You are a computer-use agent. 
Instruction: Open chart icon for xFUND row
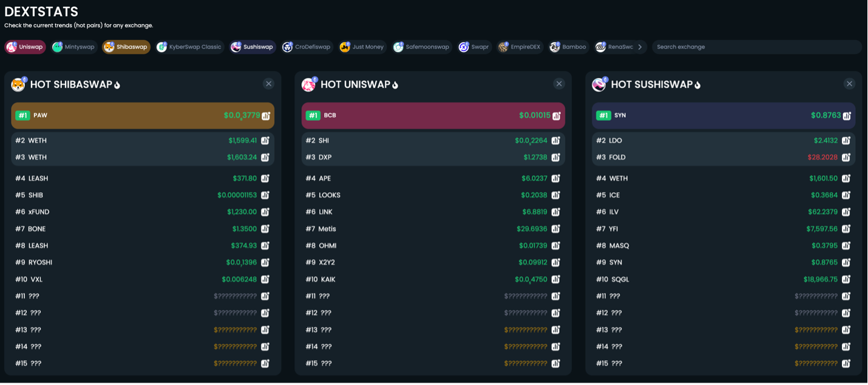265,212
